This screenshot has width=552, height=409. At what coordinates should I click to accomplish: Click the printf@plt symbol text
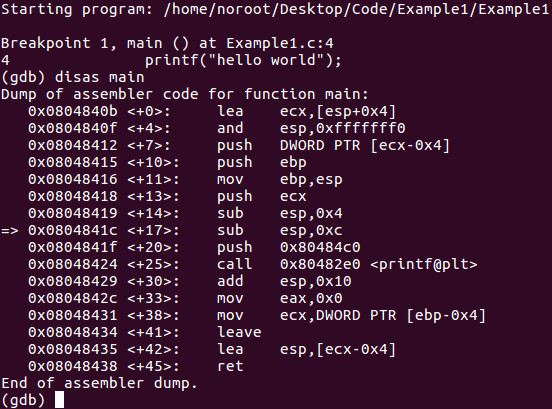424,264
